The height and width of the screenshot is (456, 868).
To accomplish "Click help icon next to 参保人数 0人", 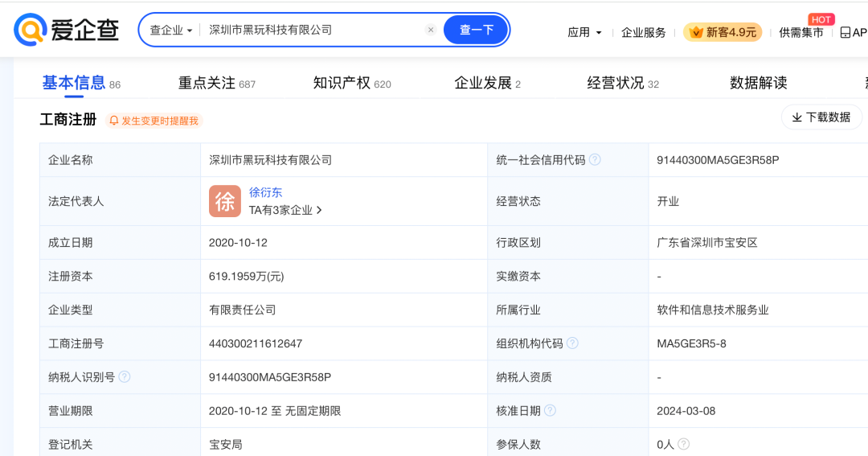I will pyautogui.click(x=684, y=445).
